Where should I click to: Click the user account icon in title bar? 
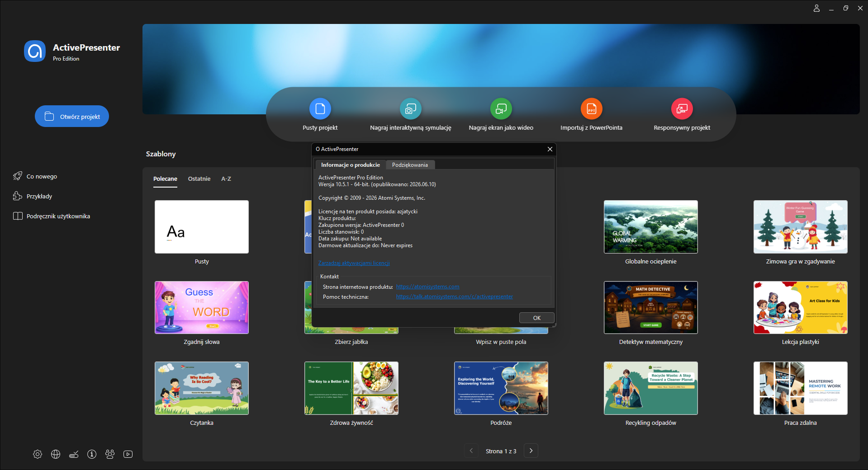tap(816, 8)
